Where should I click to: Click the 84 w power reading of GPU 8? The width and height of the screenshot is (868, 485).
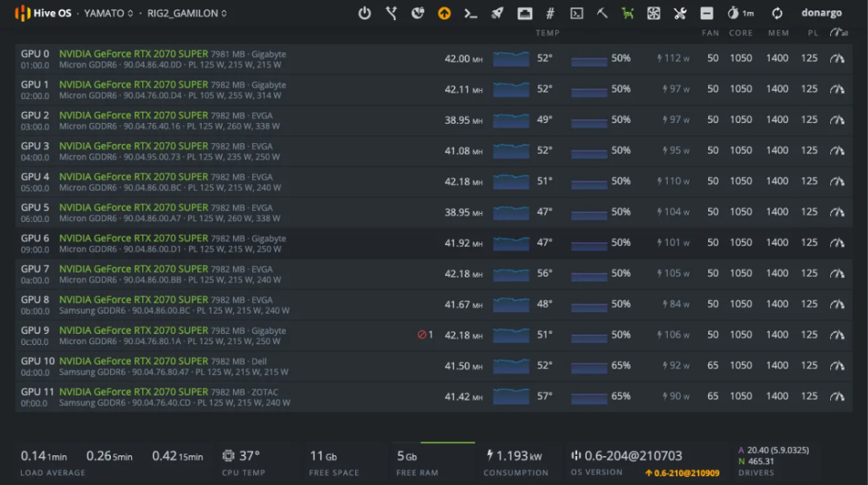click(x=676, y=304)
